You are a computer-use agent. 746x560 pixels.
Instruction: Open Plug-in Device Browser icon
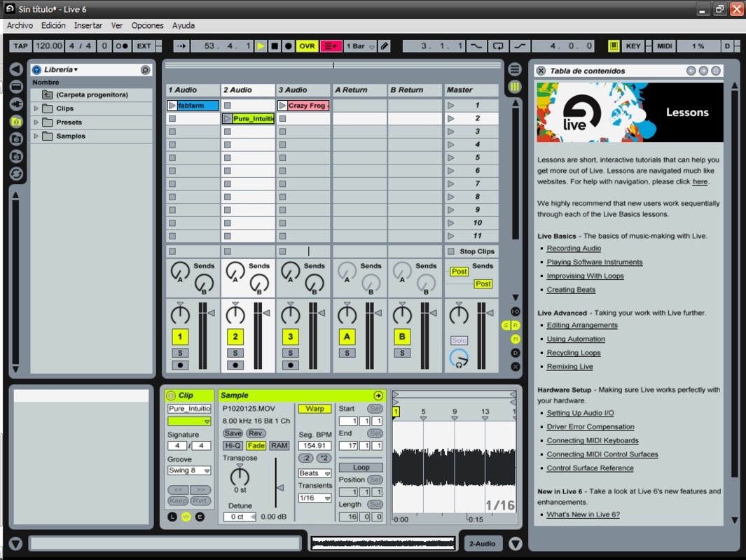[16, 104]
